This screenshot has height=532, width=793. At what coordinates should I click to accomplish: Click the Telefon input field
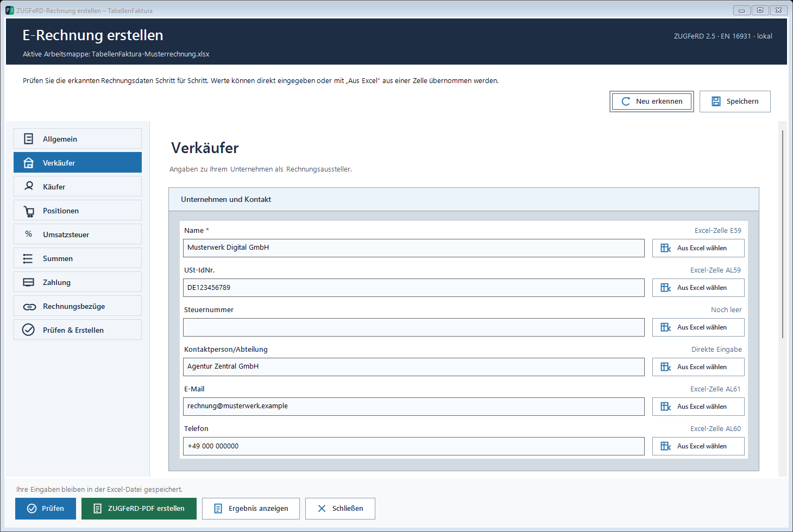[x=414, y=446]
